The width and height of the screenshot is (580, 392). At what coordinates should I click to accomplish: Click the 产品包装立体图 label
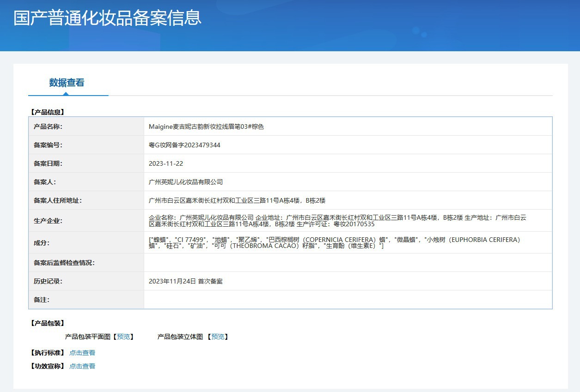[180, 337]
